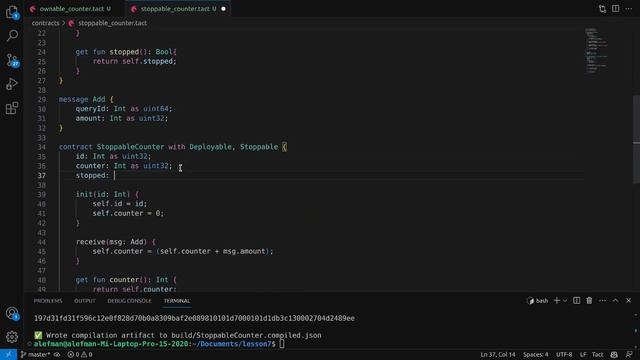Open the Explorer view in the activity bar
The width and height of the screenshot is (640, 360).
coord(12,11)
